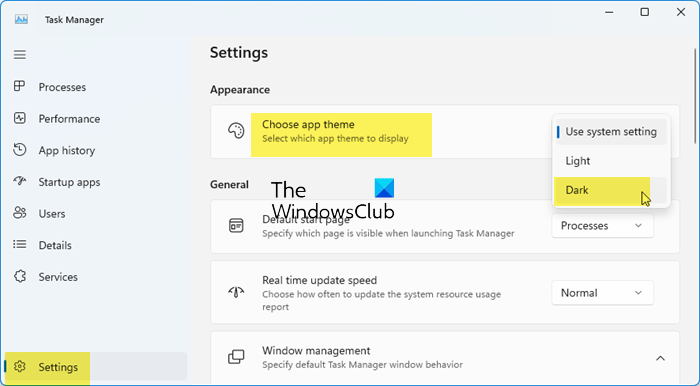Open Startup apps page label

[69, 182]
